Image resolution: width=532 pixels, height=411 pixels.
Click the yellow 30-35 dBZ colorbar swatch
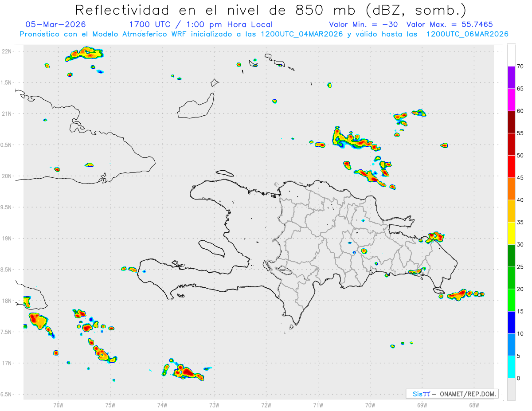[x=511, y=233]
